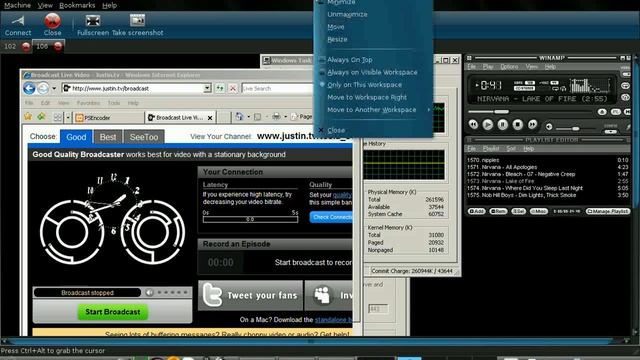The height and width of the screenshot is (360, 640).
Task: Open the IE Page menu
Action: tap(302, 117)
